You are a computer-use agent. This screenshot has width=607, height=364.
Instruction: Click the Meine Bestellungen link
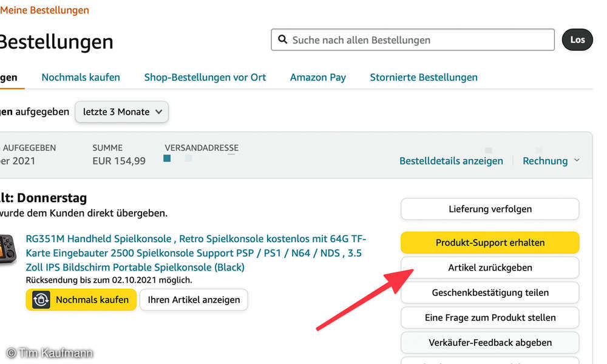coord(44,10)
